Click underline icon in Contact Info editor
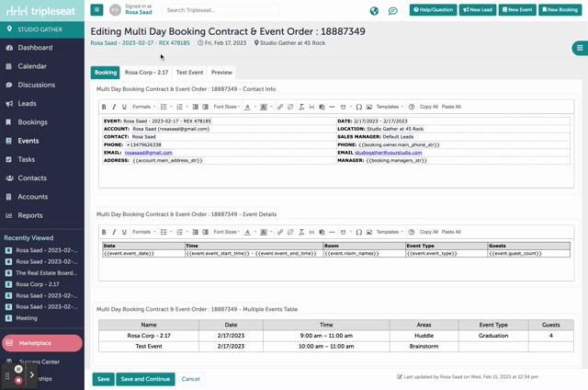The width and height of the screenshot is (588, 390). click(x=125, y=107)
